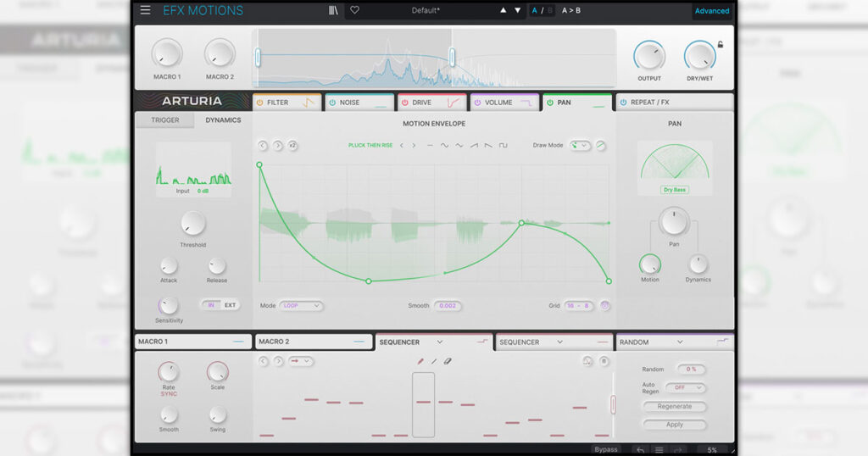The width and height of the screenshot is (868, 456).
Task: Click the right spectrum range slider handle
Action: tap(453, 58)
